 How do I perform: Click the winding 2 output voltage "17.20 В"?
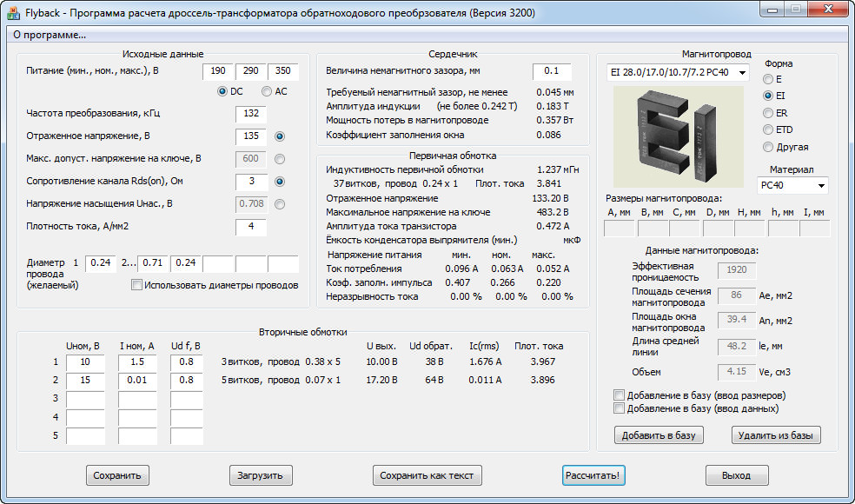coord(381,381)
